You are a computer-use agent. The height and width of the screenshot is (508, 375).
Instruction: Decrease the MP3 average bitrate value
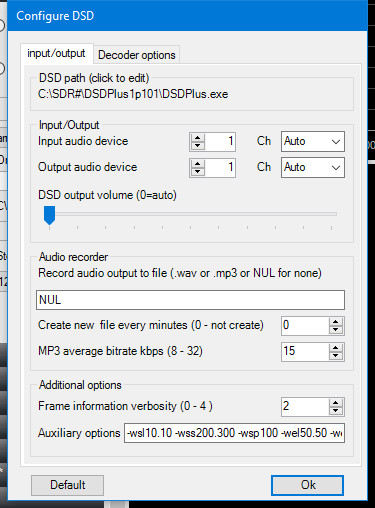[336, 356]
